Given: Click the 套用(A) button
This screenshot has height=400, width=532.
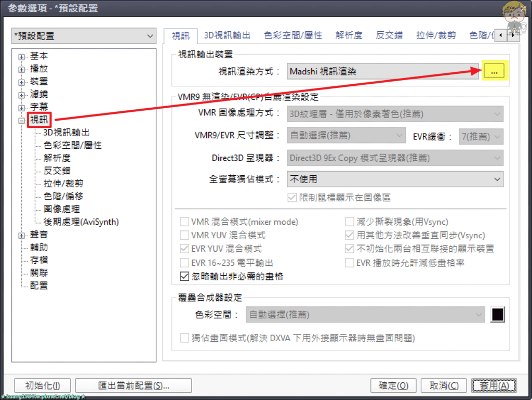Looking at the screenshot, I should pos(494,385).
